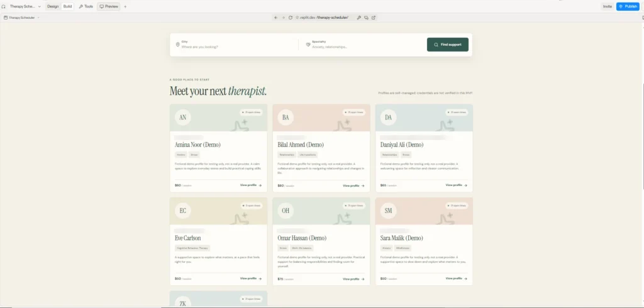Click open times badge on Eve's card

(251, 206)
